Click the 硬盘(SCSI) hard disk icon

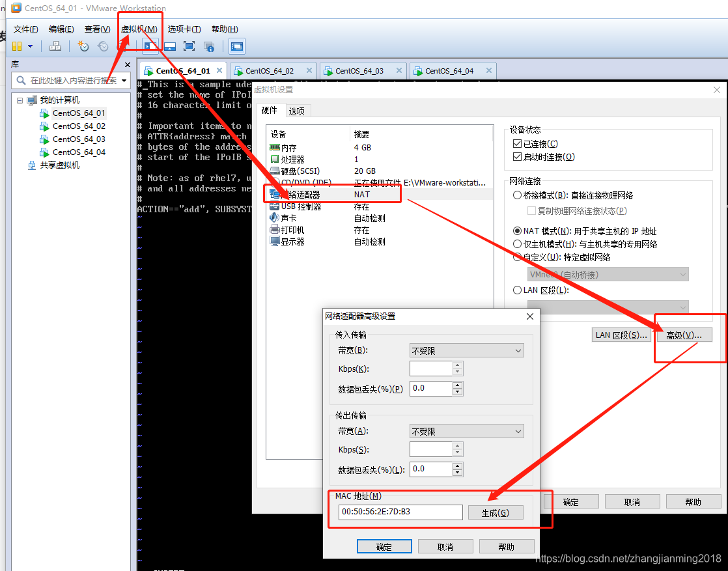click(x=274, y=171)
